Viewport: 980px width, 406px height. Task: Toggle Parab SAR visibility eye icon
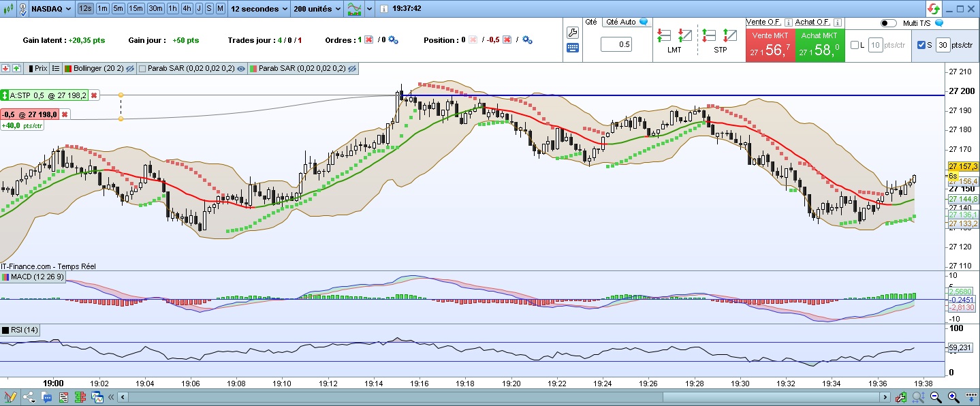(241, 69)
